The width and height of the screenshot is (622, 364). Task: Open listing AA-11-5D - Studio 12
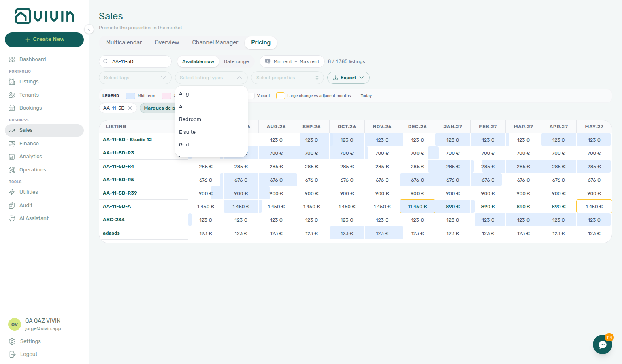click(x=127, y=140)
